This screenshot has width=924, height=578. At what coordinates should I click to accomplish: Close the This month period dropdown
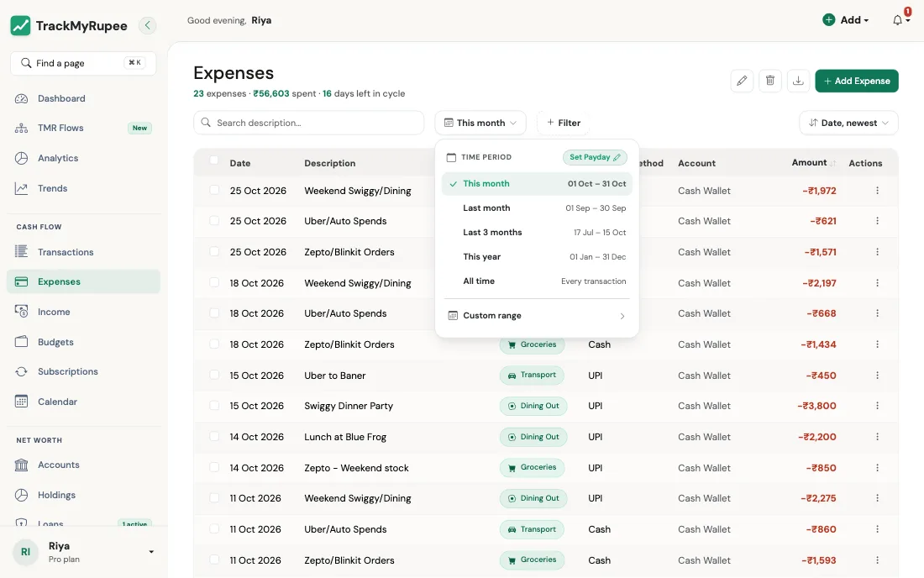click(480, 123)
